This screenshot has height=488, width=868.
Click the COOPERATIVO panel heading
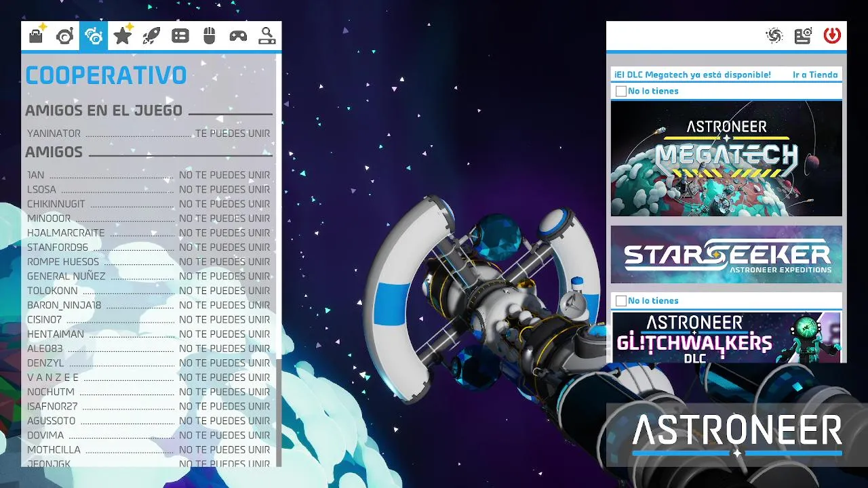pyautogui.click(x=106, y=75)
